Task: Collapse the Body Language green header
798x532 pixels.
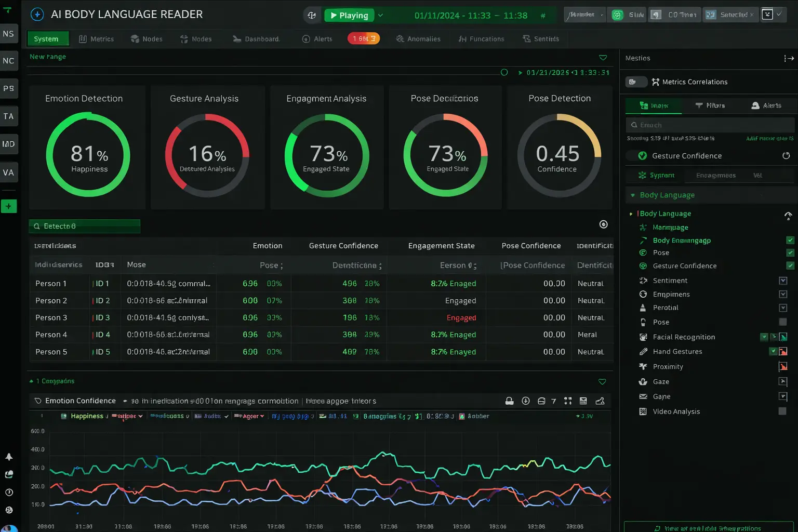Action: tap(711, 195)
